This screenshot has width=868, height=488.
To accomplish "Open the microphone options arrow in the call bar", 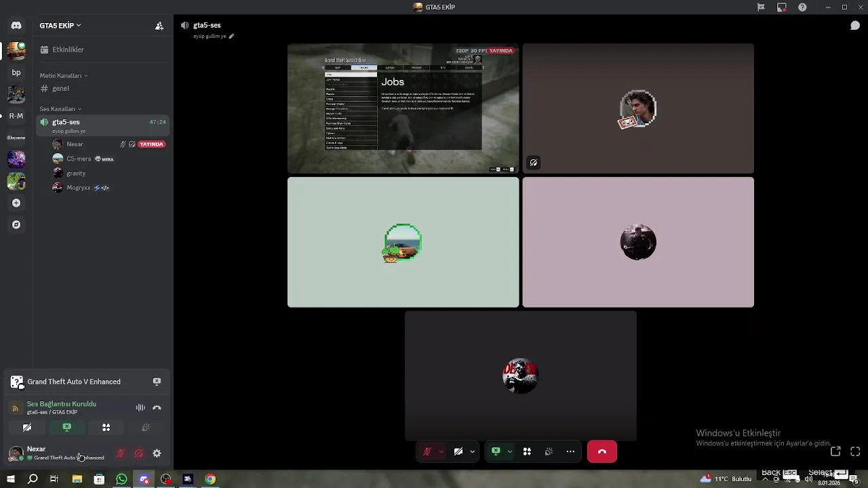I will pos(441,451).
